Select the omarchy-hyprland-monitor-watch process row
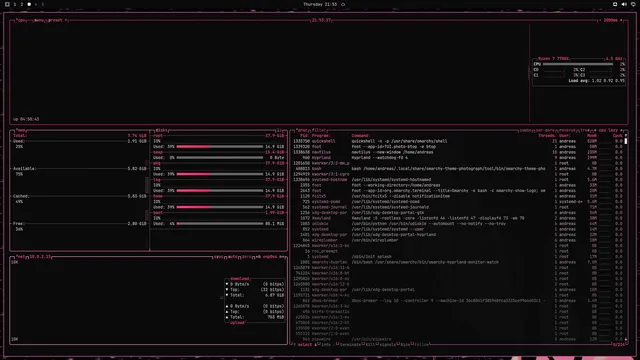The height and width of the screenshot is (360, 640). (x=458, y=262)
